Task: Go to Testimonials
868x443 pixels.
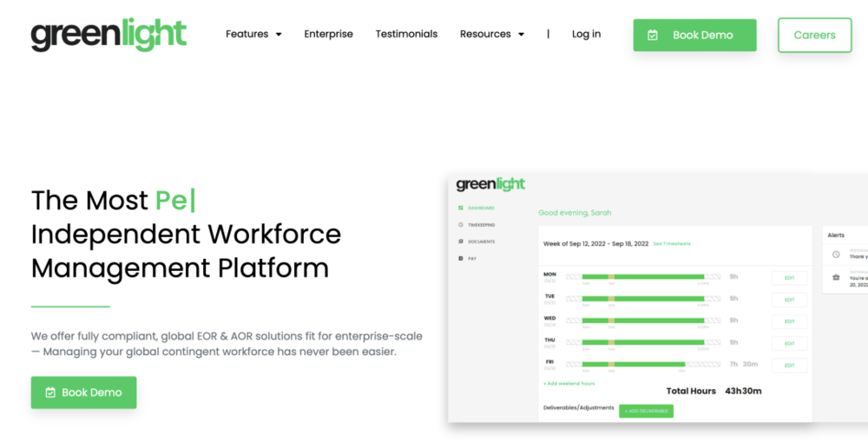Action: click(406, 34)
